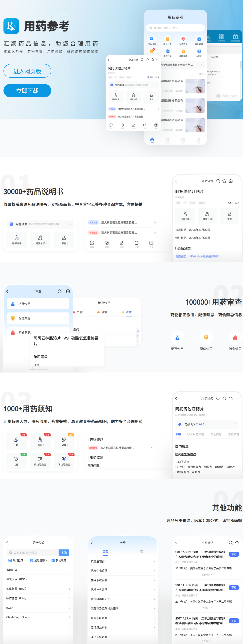Open 会员中心 diamond icon

[183, 39]
